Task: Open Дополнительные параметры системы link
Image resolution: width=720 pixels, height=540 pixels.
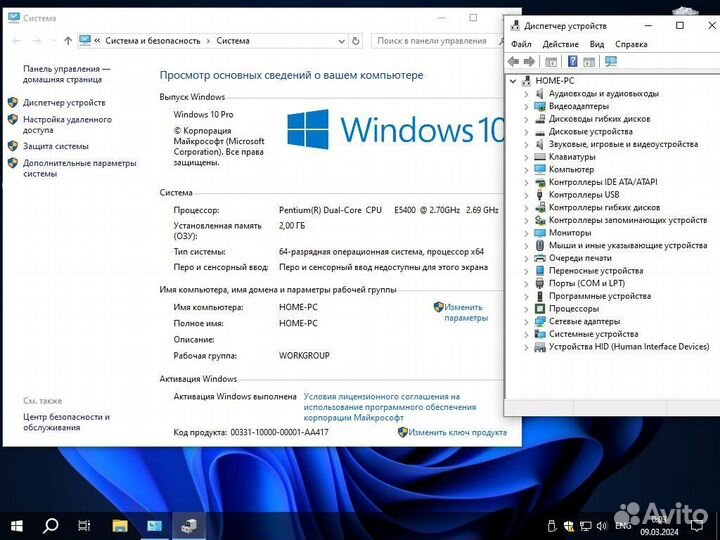Action: click(x=79, y=168)
